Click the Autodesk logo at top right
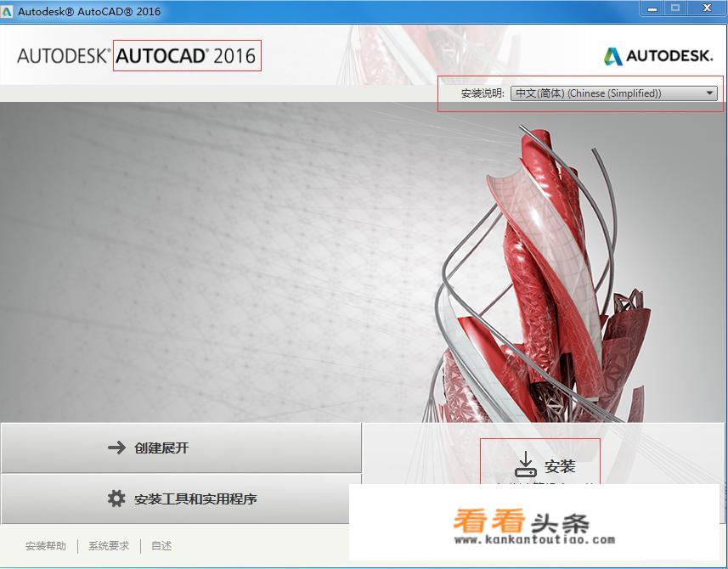728x569 pixels. (x=657, y=56)
